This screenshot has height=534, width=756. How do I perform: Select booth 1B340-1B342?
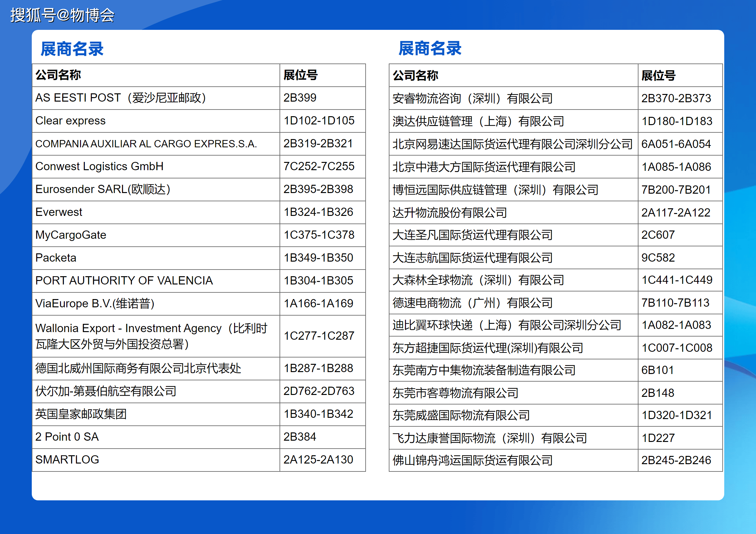tap(318, 414)
